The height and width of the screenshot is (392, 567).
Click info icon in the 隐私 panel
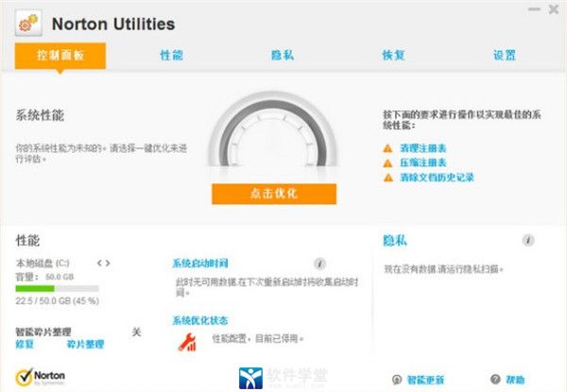coord(528,240)
